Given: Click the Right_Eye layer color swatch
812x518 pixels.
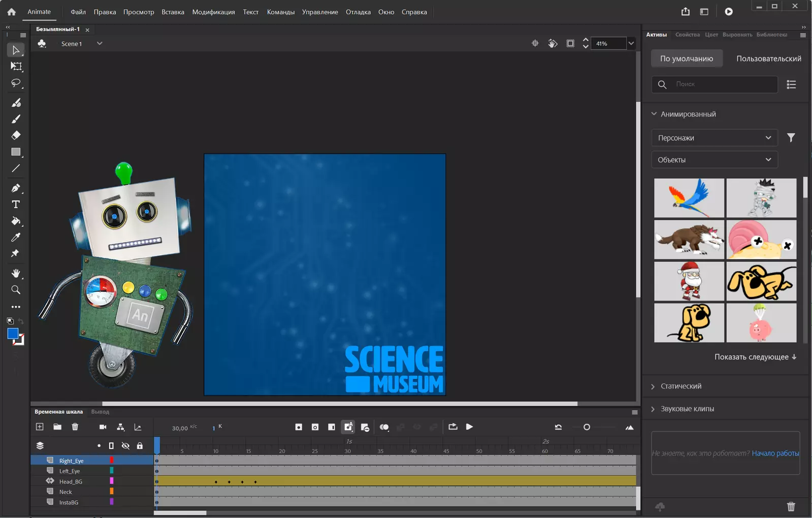Looking at the screenshot, I should [112, 460].
